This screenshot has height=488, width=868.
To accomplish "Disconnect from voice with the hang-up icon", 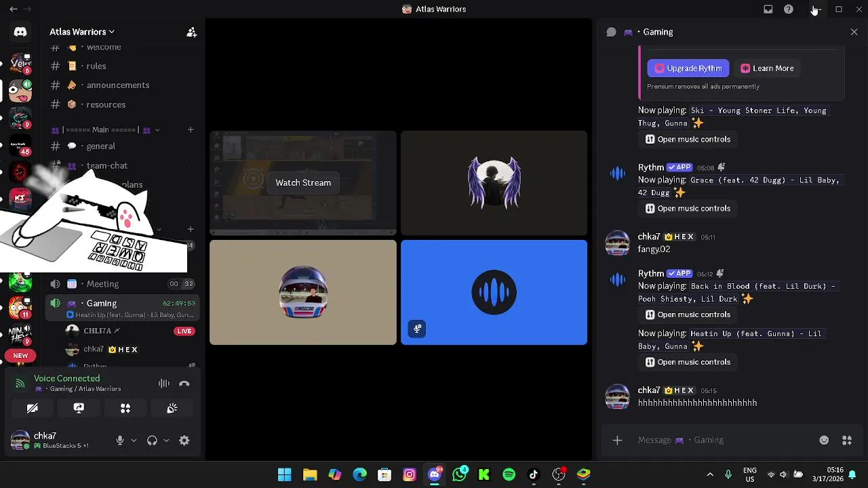I will (184, 384).
